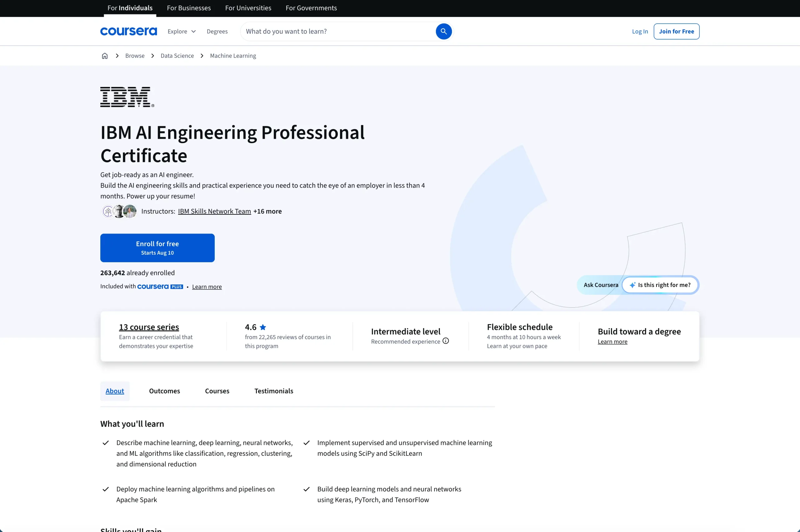800x532 pixels.
Task: Click Learn more under Build toward a degree
Action: [612, 342]
